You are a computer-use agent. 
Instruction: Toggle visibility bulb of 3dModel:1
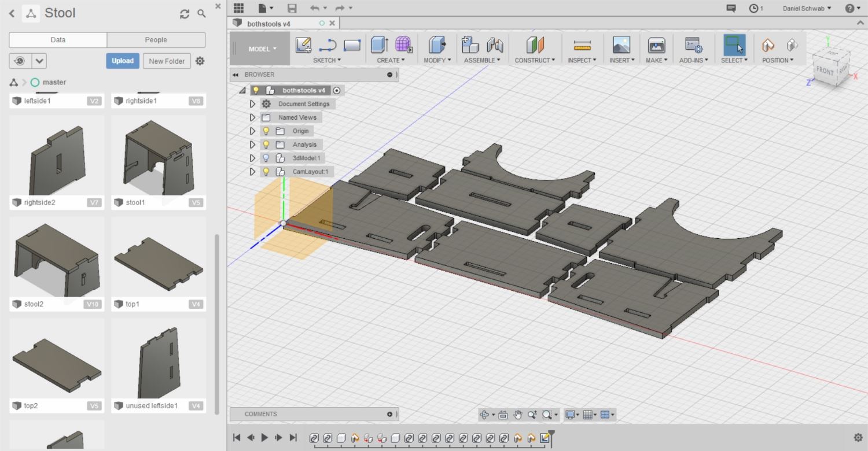[266, 158]
